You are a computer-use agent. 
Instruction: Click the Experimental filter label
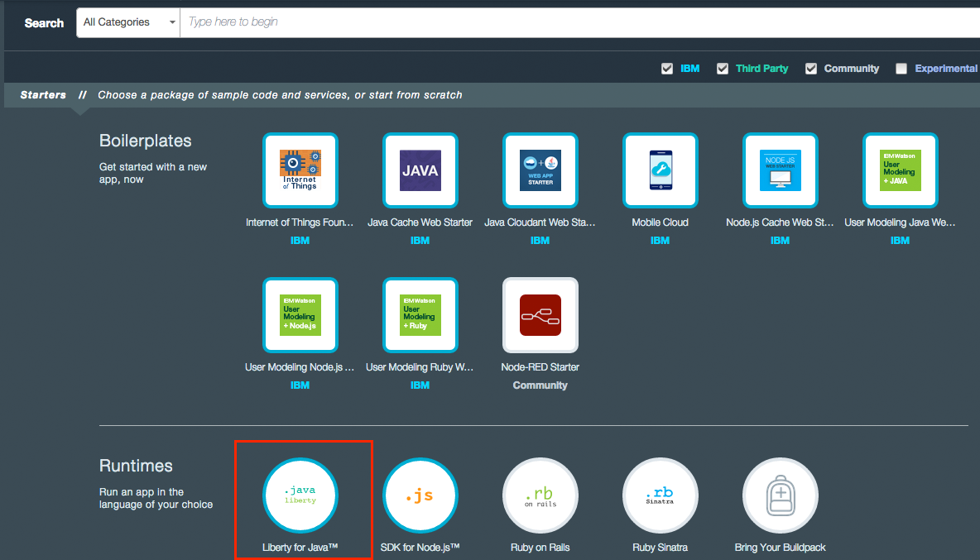pos(946,69)
